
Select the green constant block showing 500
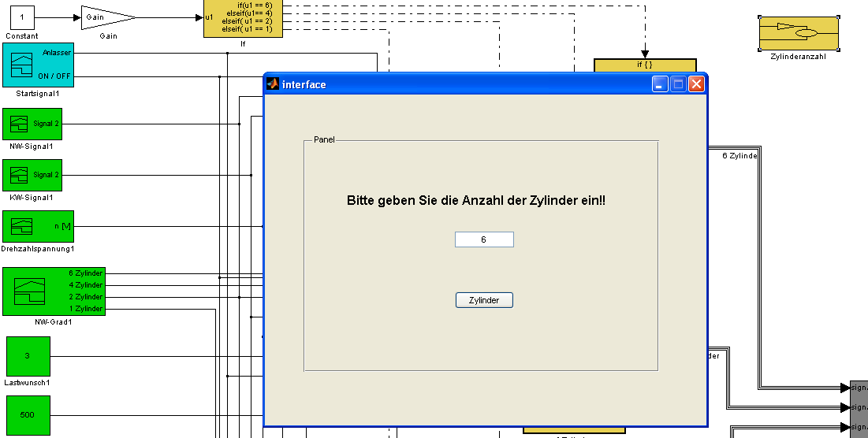28,415
